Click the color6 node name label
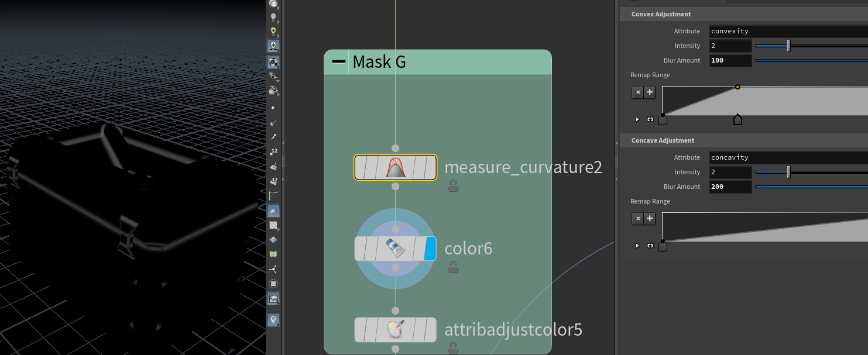The image size is (868, 355). (468, 249)
